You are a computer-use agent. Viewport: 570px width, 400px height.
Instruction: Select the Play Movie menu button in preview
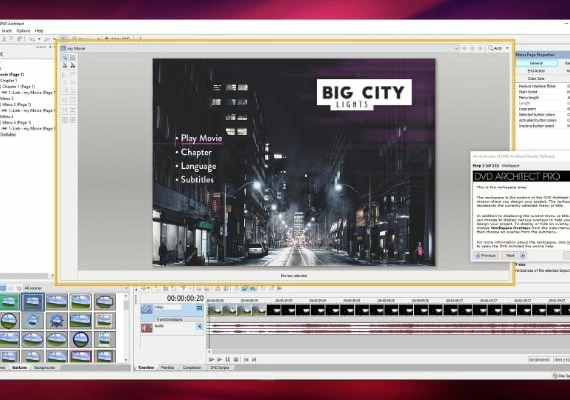tap(201, 138)
